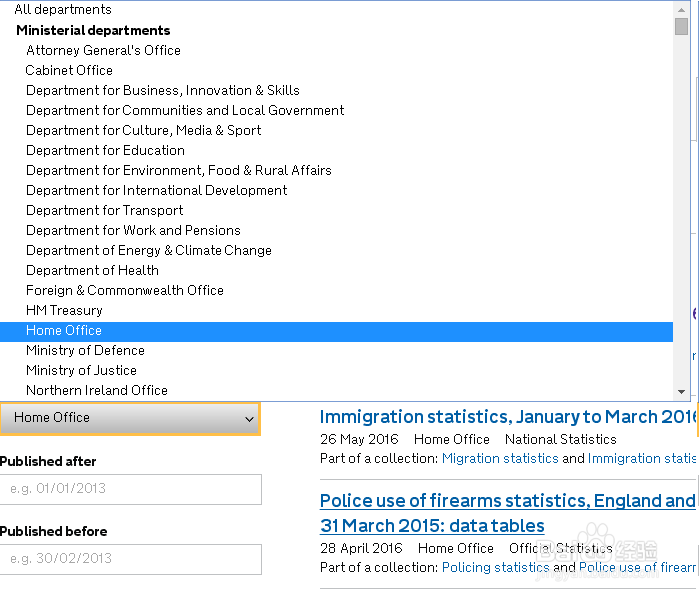Click the Published before date field

[x=130, y=559]
